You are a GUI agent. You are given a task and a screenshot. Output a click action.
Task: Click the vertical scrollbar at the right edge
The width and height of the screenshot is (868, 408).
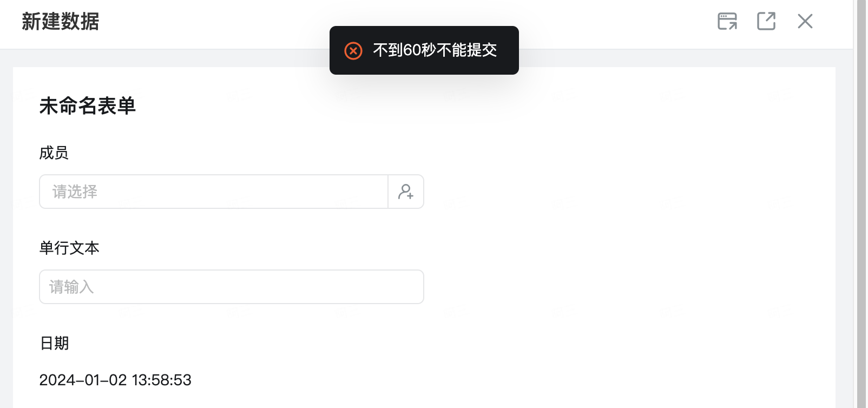click(862, 204)
